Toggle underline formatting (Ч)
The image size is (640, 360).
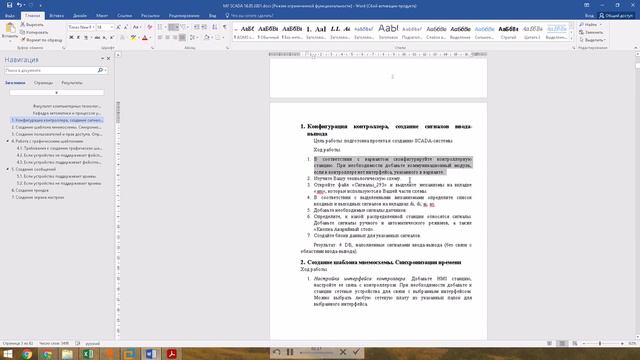pos(86,38)
